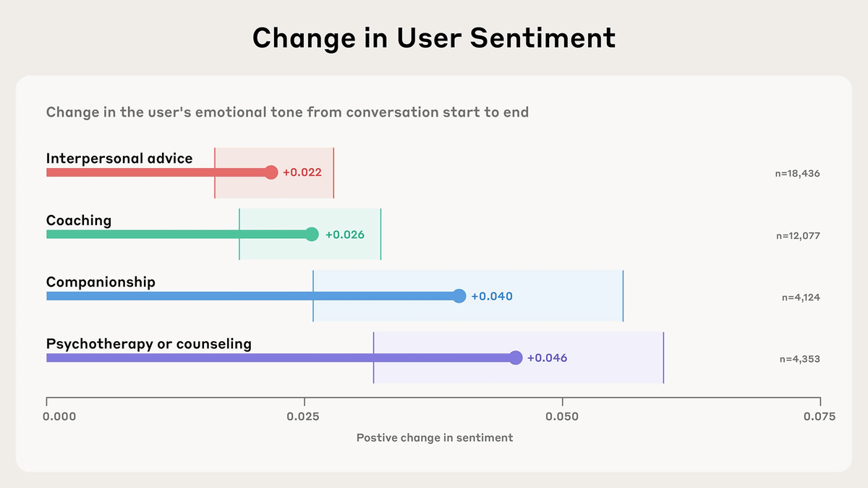Click the n=4,124 sample size text
The image size is (868, 488).
click(x=800, y=298)
